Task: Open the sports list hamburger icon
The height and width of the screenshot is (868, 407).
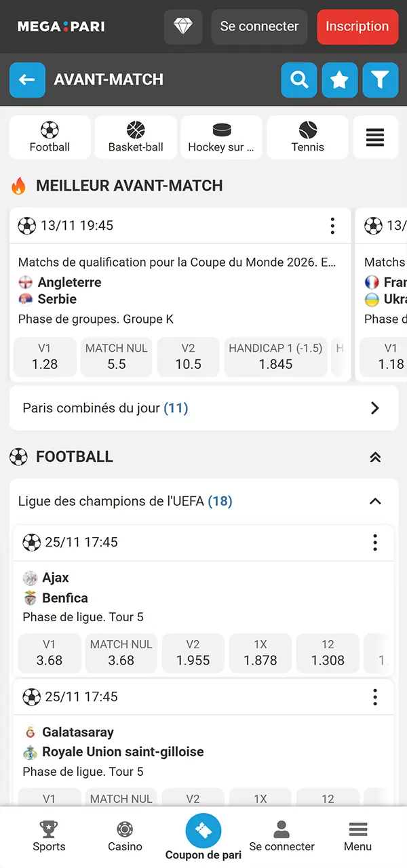Action: pyautogui.click(x=375, y=137)
